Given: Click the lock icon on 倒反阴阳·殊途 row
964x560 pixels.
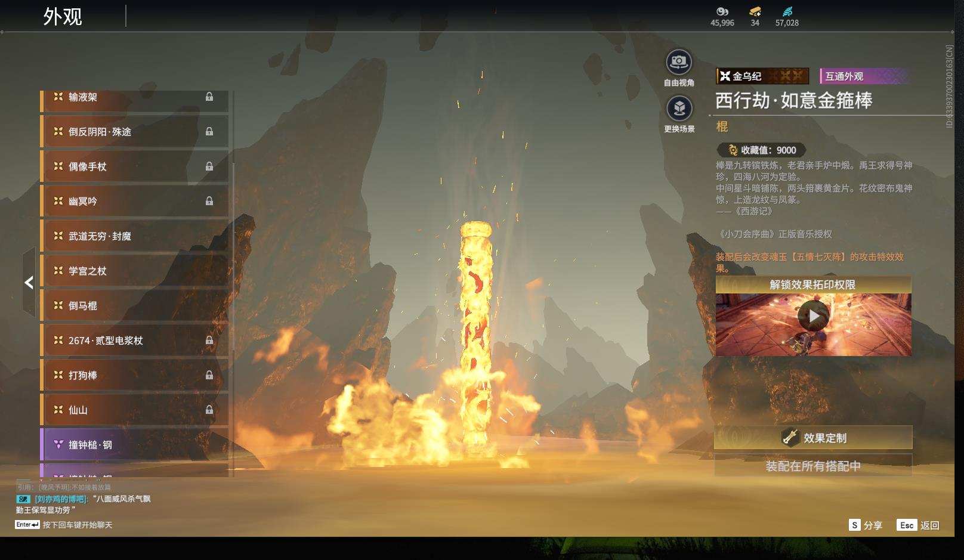Looking at the screenshot, I should pyautogui.click(x=209, y=131).
